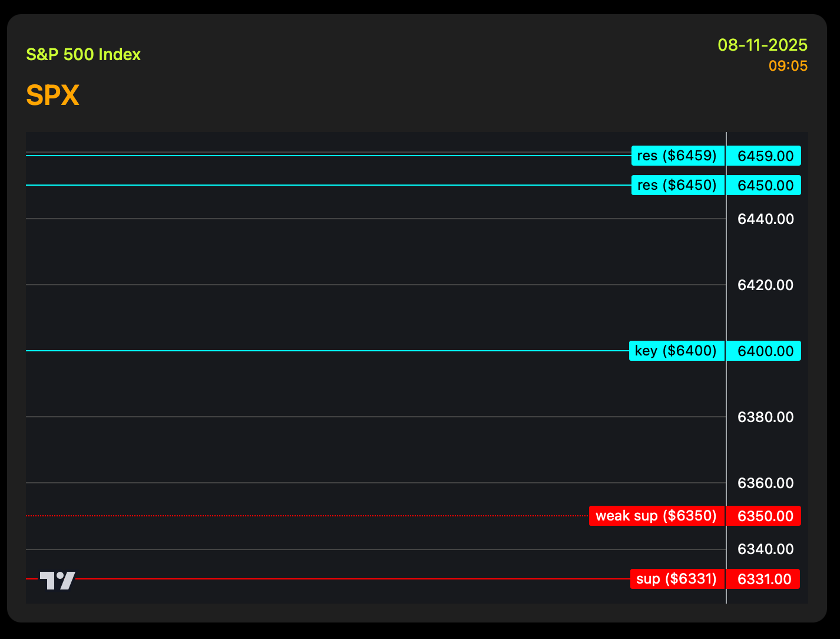Click the 09:05 time text

tap(788, 66)
